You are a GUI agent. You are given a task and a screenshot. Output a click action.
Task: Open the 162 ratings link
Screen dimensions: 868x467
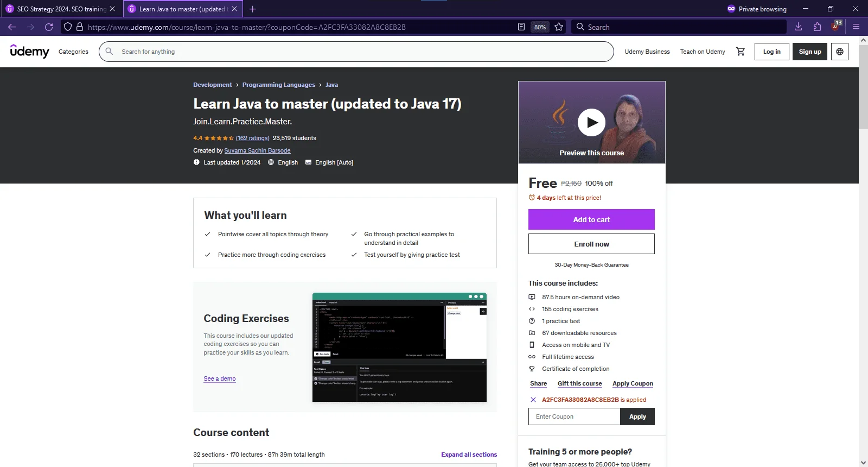252,138
